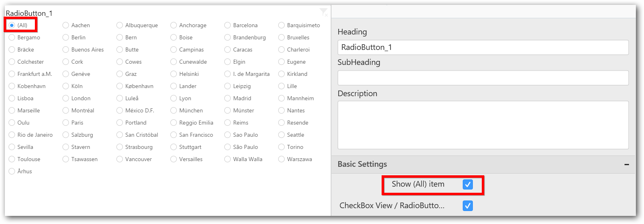644x224 pixels.
Task: Select Buenos Aires radio button
Action: pyautogui.click(x=66, y=50)
